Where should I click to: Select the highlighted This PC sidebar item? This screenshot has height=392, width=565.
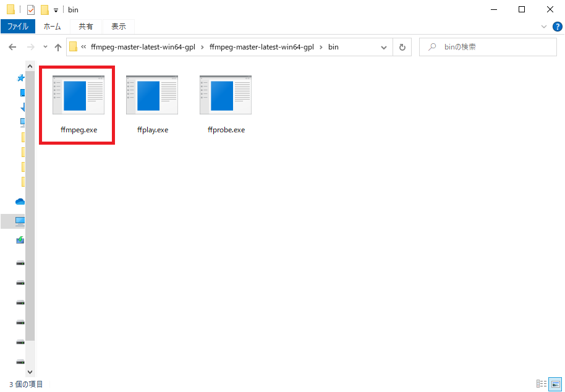13,221
